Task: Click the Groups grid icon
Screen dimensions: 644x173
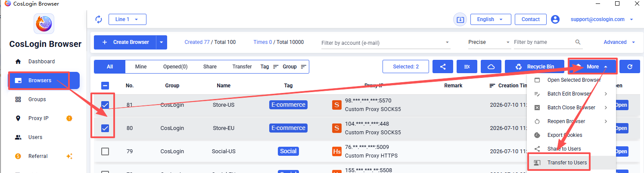Action: coord(18,99)
